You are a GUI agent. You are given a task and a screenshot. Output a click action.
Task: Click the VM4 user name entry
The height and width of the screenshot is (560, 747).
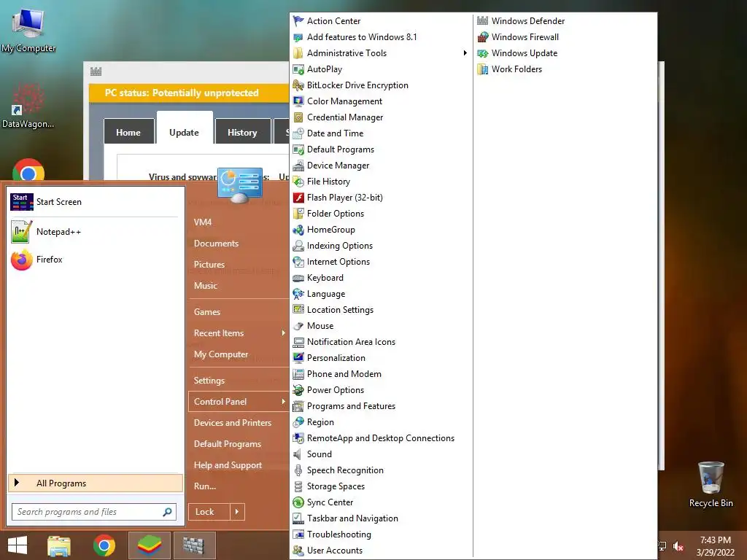203,222
